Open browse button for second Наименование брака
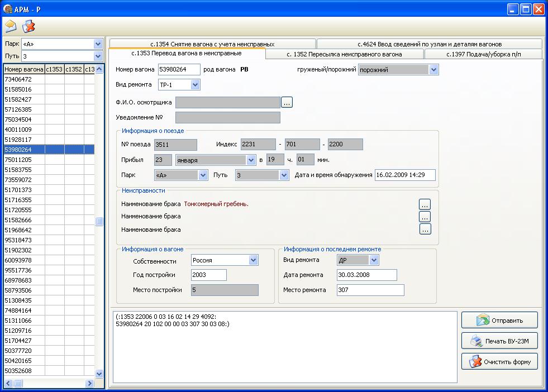This screenshot has width=548, height=392. point(425,217)
